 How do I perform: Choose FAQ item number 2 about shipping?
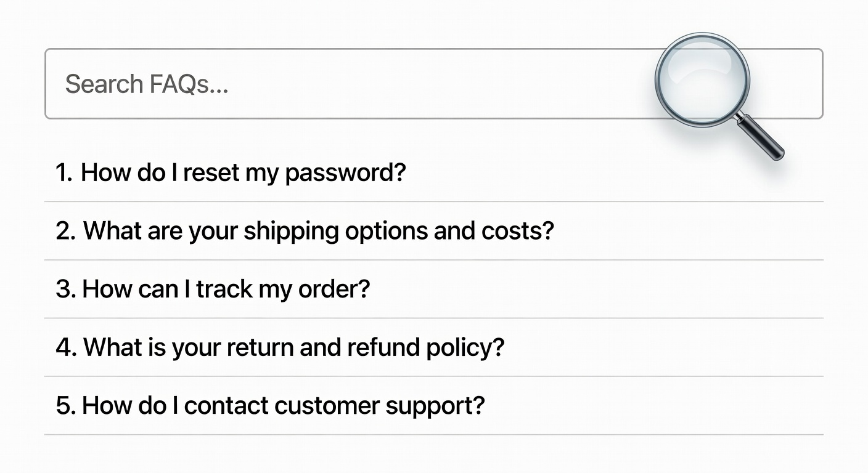[305, 231]
